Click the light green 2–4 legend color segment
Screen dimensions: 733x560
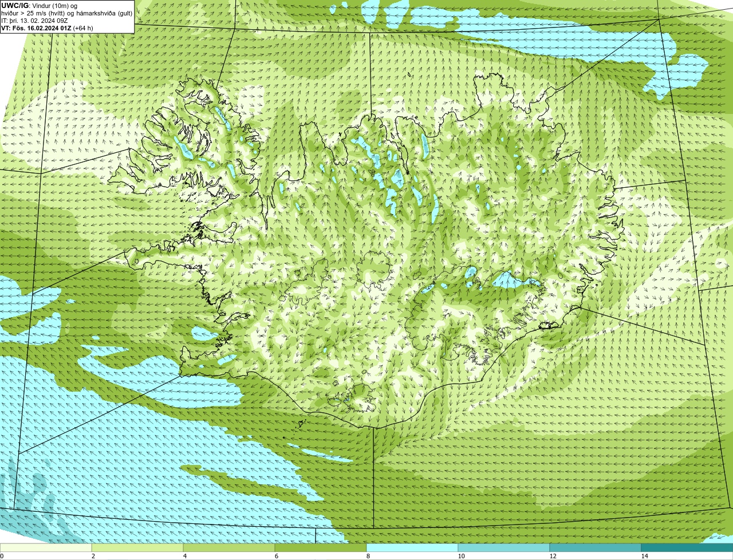137,547
